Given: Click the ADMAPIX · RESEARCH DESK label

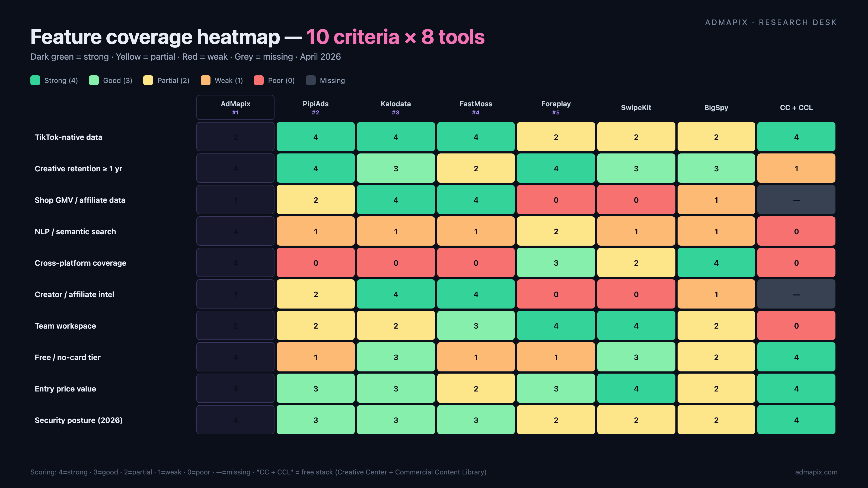Looking at the screenshot, I should pos(771,22).
